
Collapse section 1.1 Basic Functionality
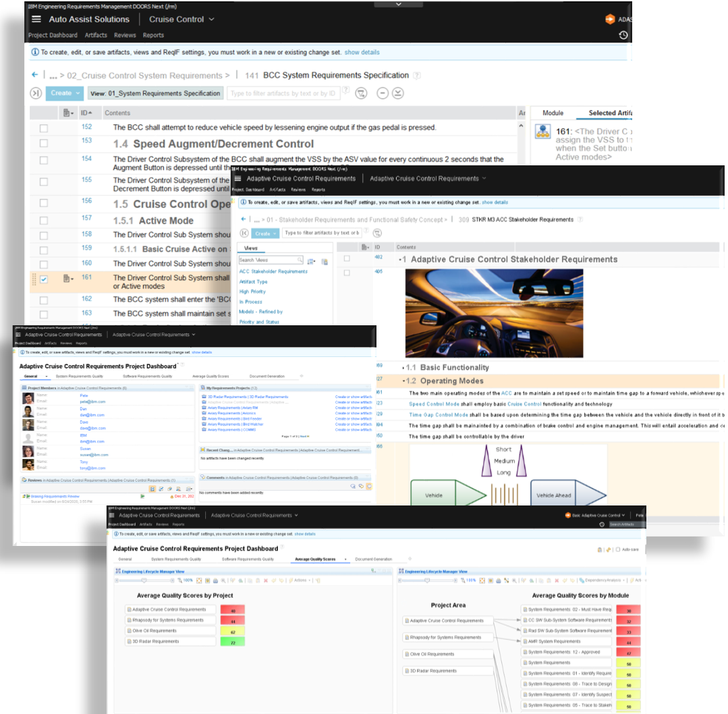(403, 368)
